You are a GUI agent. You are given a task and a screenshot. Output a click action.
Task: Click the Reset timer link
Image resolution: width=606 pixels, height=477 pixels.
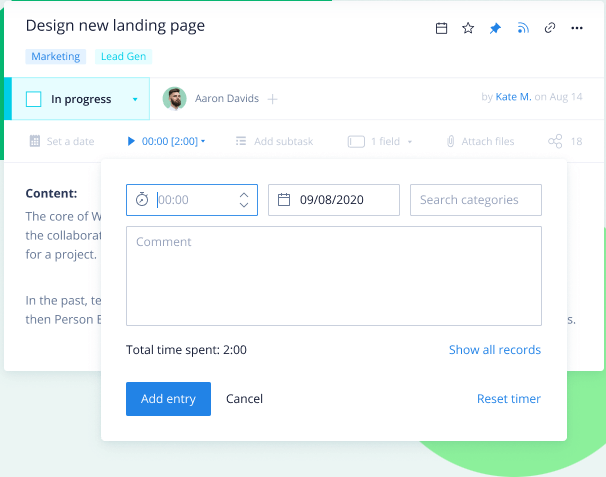coord(509,399)
